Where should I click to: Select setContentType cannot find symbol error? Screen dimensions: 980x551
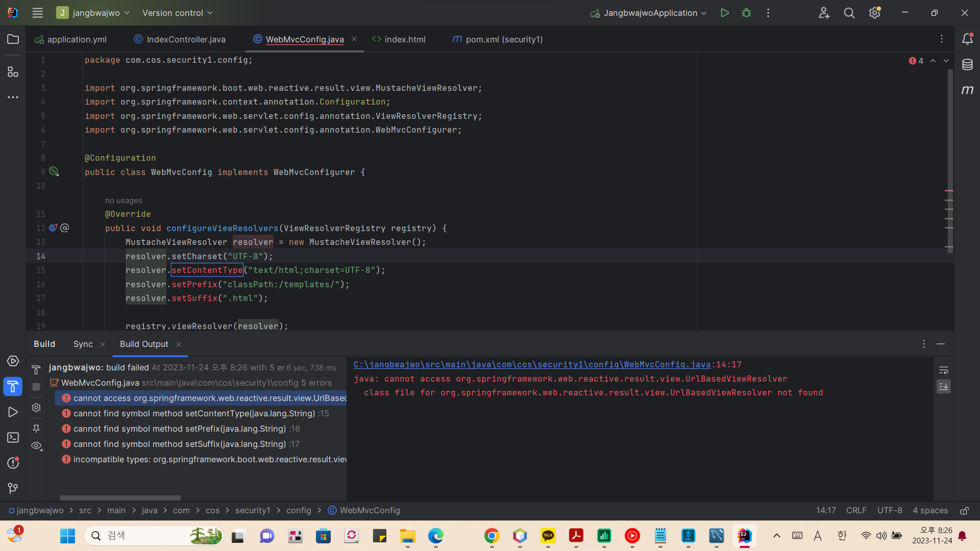tap(201, 414)
